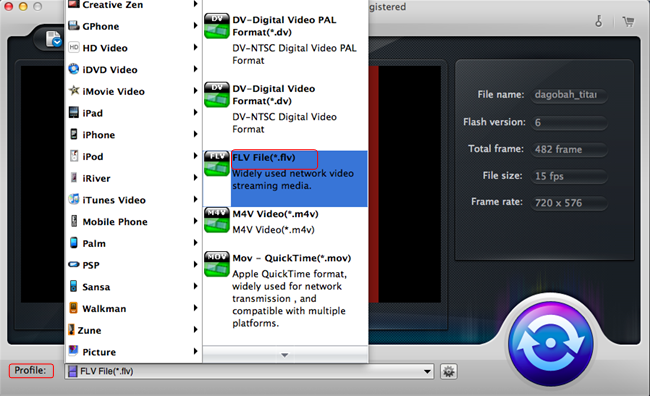Select Palm menu item
The image size is (650, 396).
[x=133, y=243]
